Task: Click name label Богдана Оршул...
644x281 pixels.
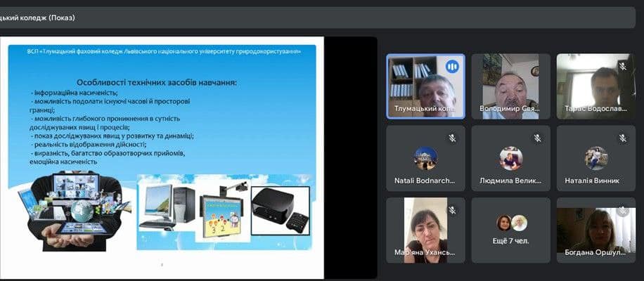Action: coord(595,253)
